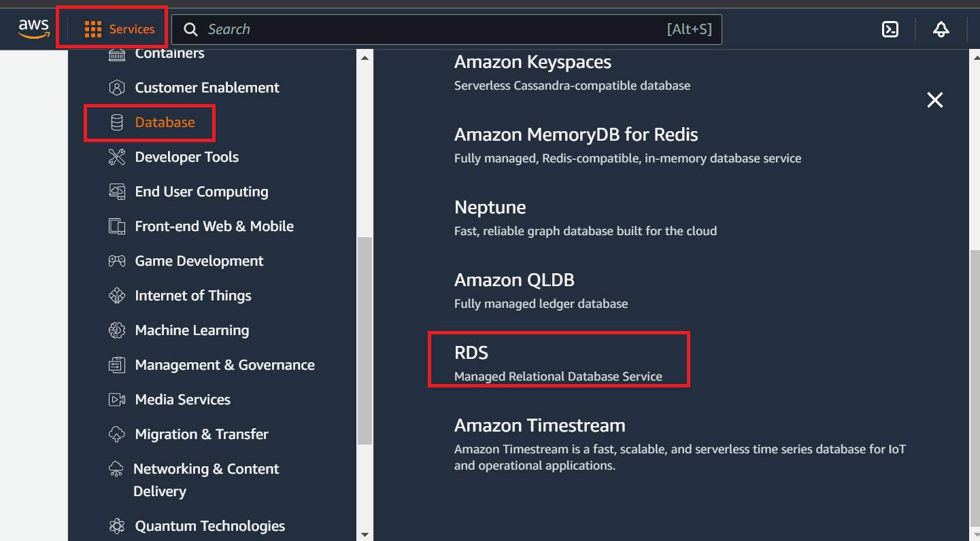The height and width of the screenshot is (541, 980).
Task: Select the Media Services icon
Action: [x=116, y=399]
